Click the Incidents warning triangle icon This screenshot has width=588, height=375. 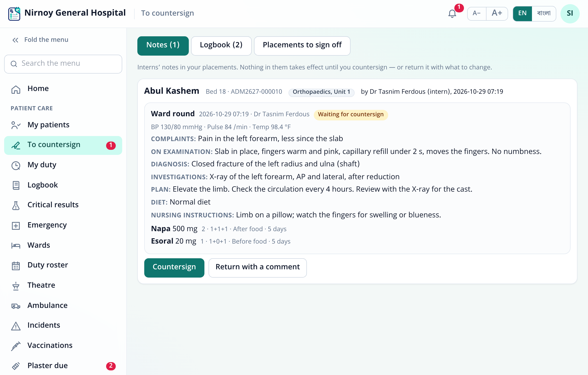tap(16, 326)
